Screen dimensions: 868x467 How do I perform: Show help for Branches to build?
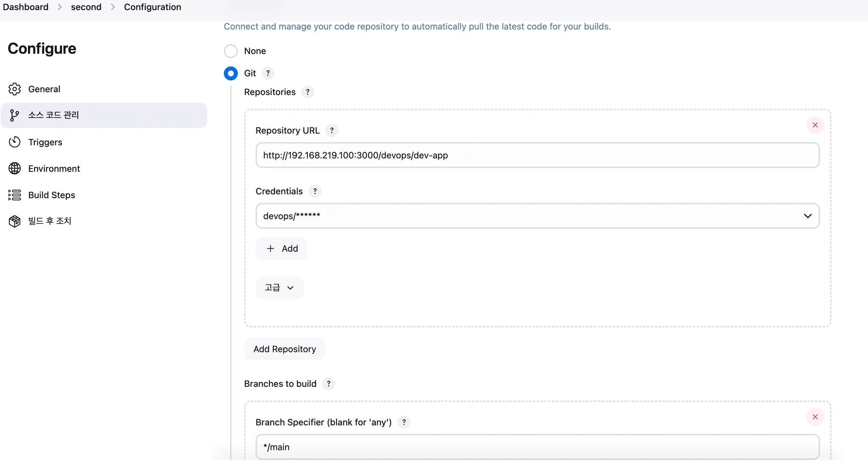coord(328,384)
